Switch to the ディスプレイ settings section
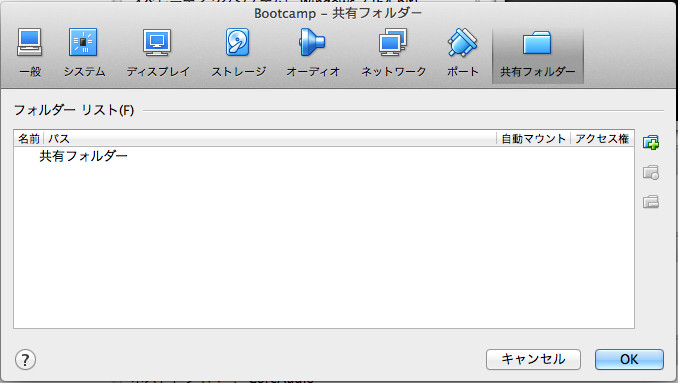The width and height of the screenshot is (678, 383). (158, 53)
